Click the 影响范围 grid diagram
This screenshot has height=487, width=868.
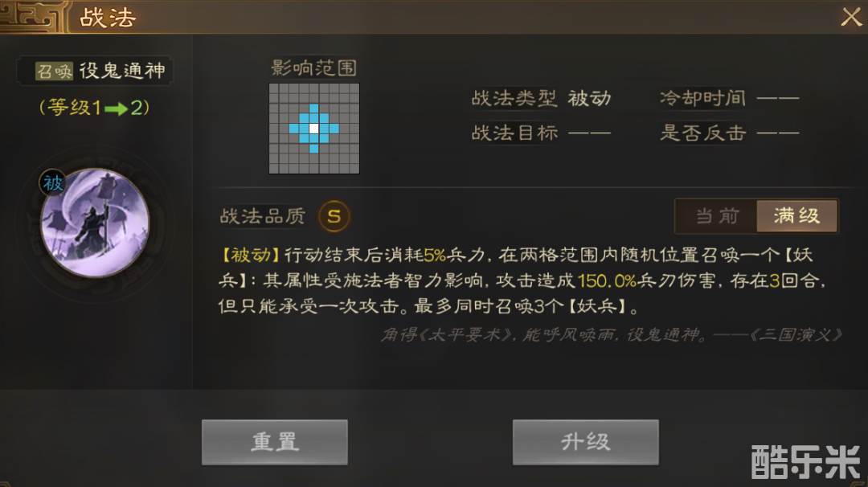tap(314, 129)
